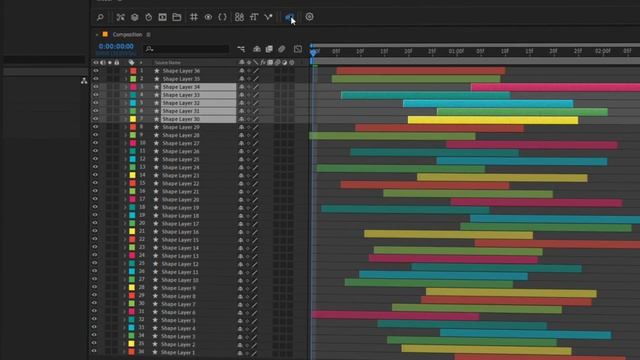
Task: Select Shape Layer 18 row name
Action: coord(180,216)
